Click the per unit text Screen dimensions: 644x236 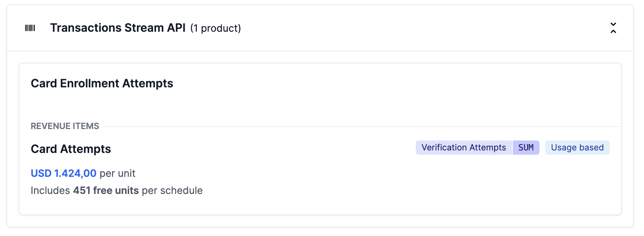117,173
